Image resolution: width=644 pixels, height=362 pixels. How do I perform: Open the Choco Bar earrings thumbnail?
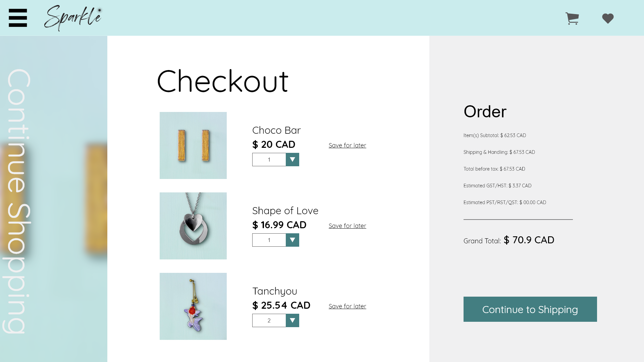[x=193, y=145]
